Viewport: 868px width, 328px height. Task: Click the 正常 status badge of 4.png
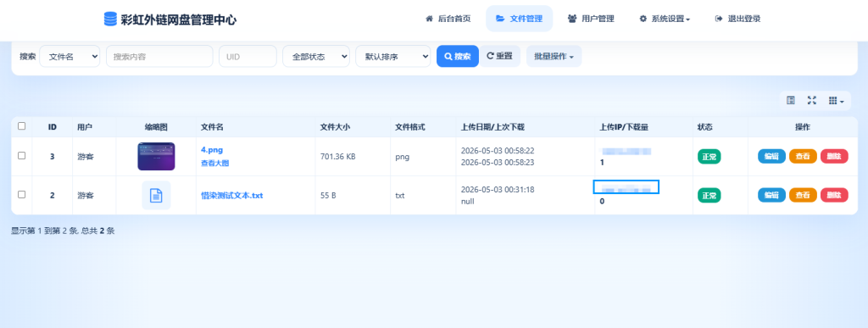[x=709, y=157]
